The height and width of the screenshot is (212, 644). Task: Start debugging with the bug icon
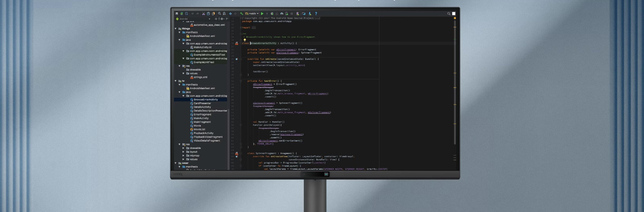click(x=272, y=13)
